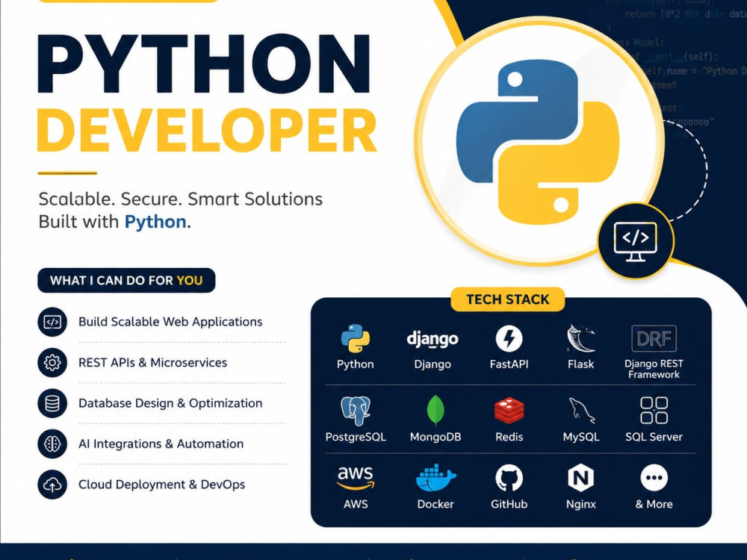The image size is (747, 560).
Task: Click the DRF framework icon
Action: pyautogui.click(x=654, y=338)
